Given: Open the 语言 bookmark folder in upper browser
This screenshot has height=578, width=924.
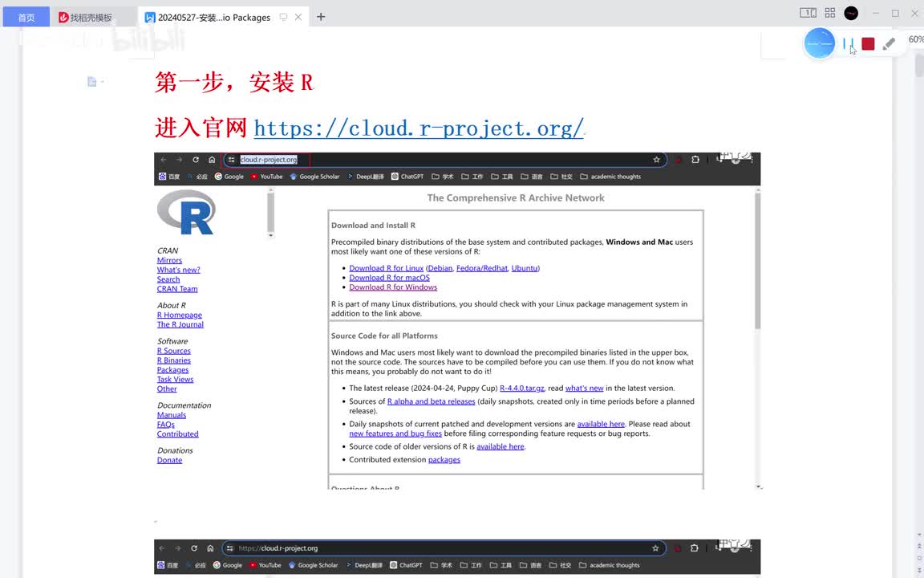Looking at the screenshot, I should point(532,177).
